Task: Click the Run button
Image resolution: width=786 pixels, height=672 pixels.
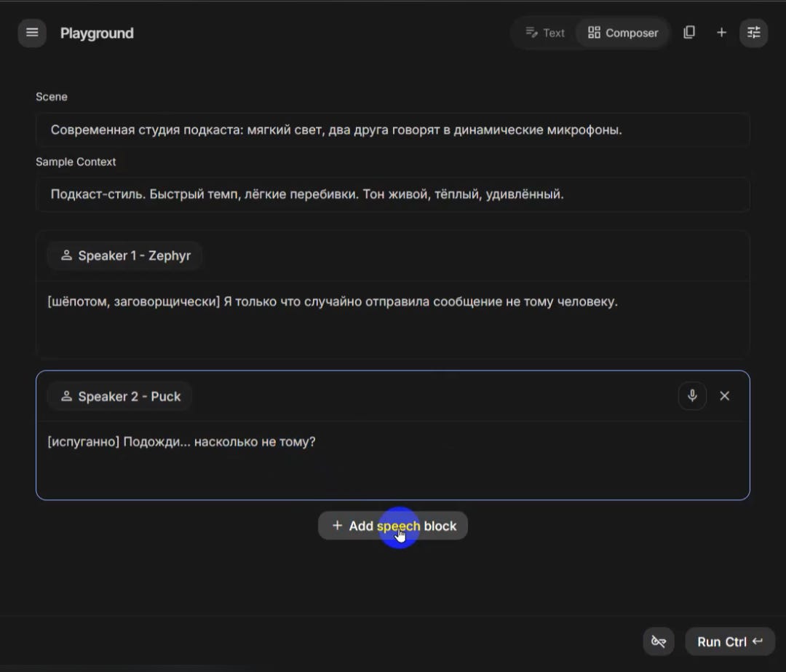Action: 730,641
